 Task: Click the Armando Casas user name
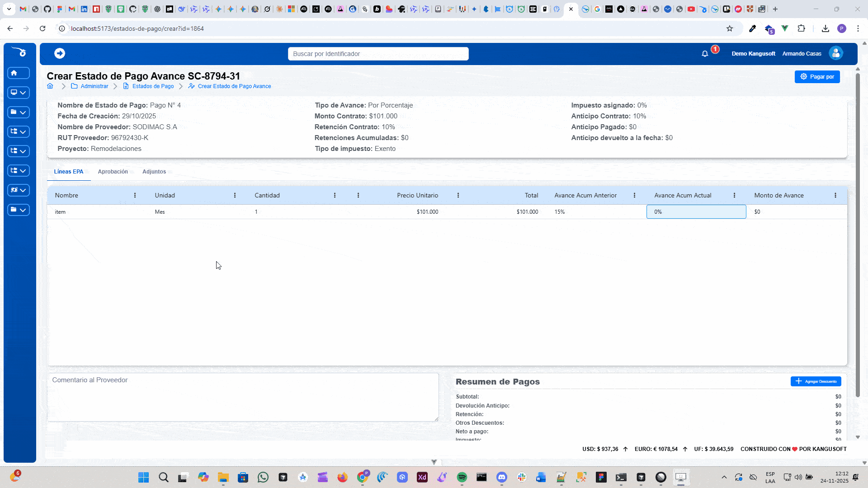802,54
